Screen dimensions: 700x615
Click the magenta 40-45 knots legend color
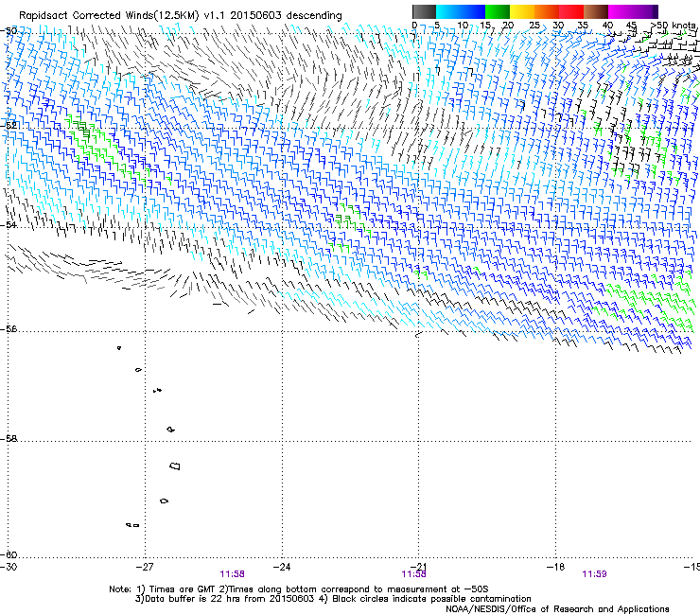pyautogui.click(x=621, y=11)
